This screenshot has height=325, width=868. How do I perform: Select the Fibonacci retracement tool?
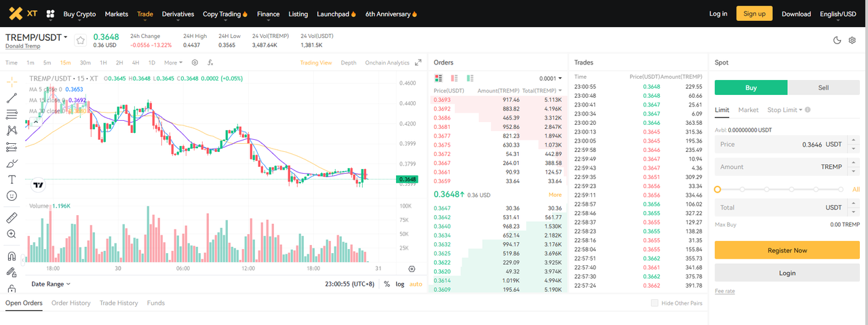click(12, 114)
